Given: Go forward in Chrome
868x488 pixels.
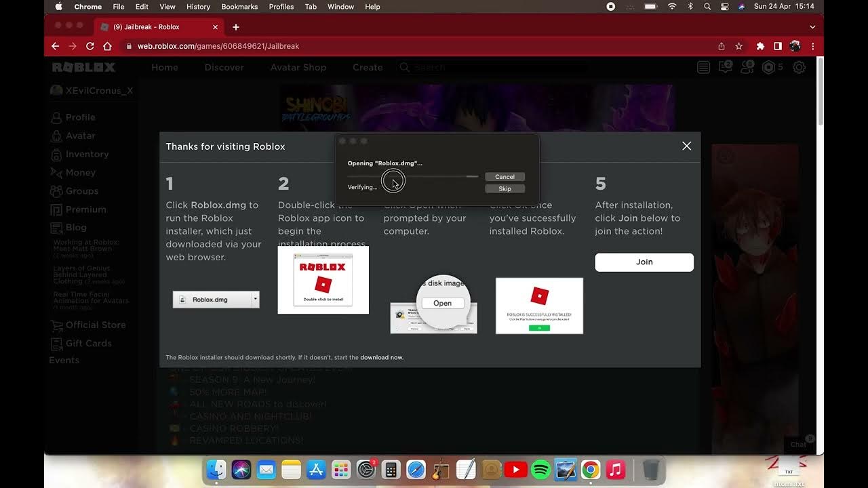Looking at the screenshot, I should coord(73,46).
